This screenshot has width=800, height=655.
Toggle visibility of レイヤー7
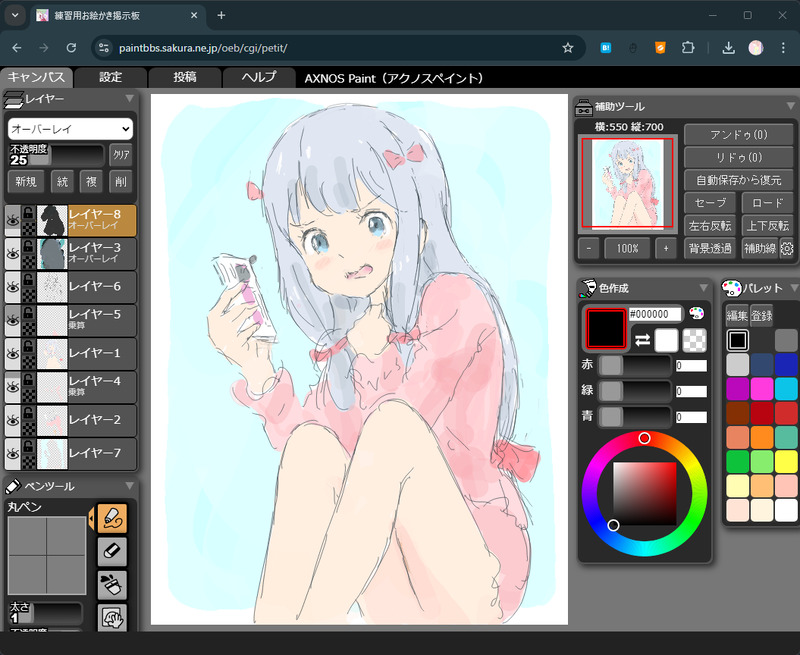[13, 454]
